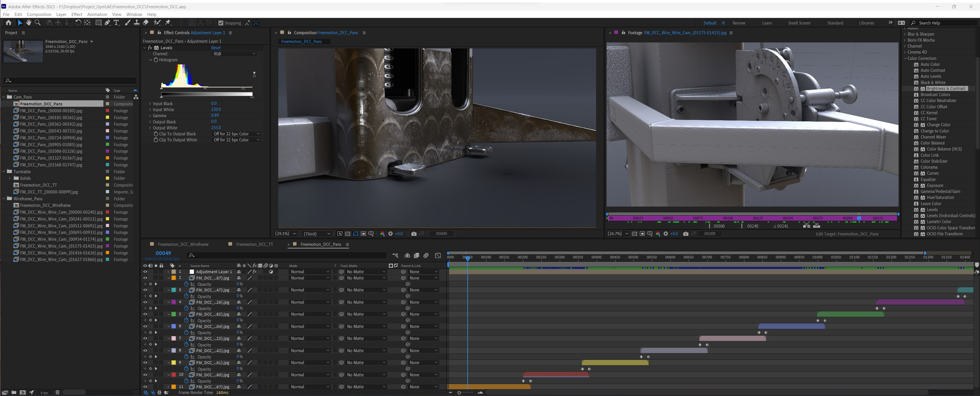Toggle the Snapping checkbox
This screenshot has width=980, height=396.
pyautogui.click(x=221, y=23)
